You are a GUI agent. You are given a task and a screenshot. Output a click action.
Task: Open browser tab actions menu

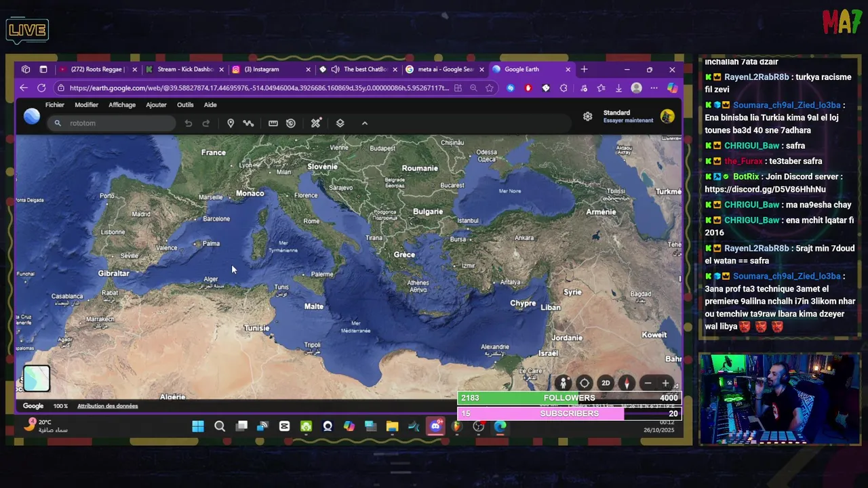point(43,69)
